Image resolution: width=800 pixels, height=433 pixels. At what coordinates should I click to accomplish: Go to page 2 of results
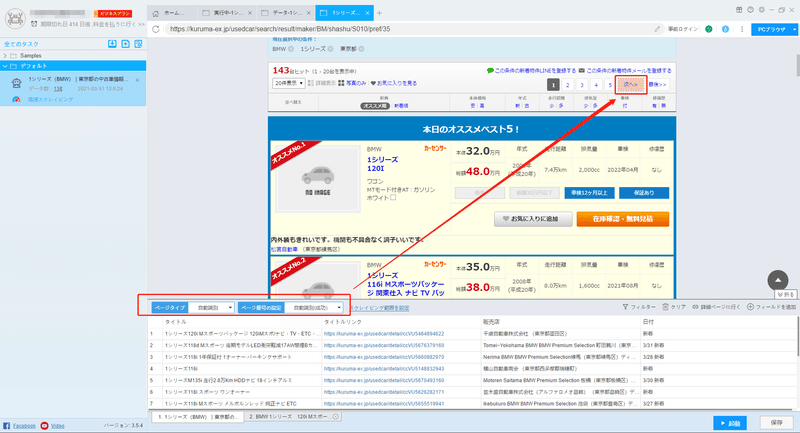[x=567, y=85]
